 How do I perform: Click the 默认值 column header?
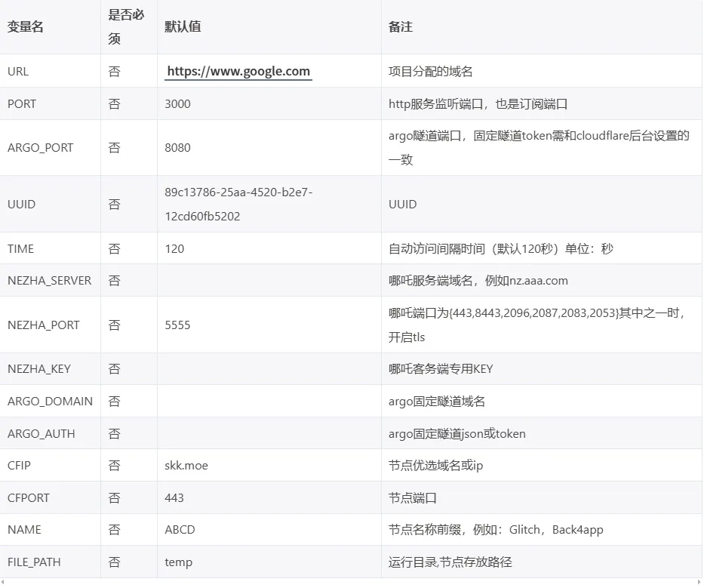183,27
